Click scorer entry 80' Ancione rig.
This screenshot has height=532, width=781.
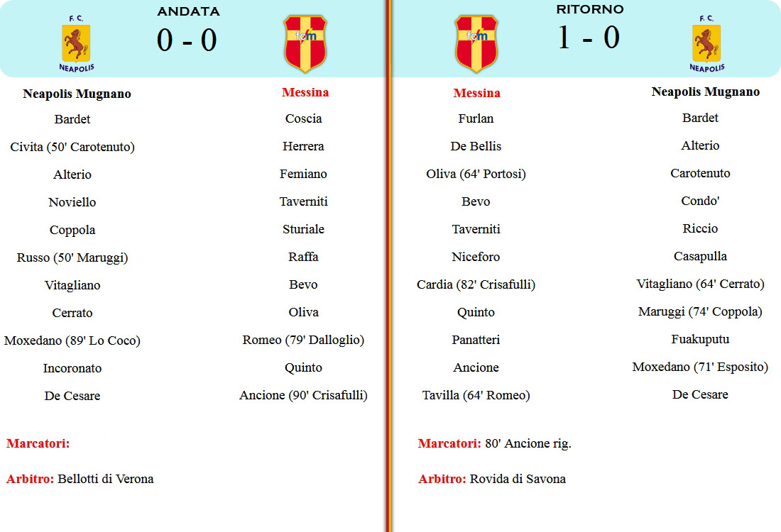click(x=528, y=443)
